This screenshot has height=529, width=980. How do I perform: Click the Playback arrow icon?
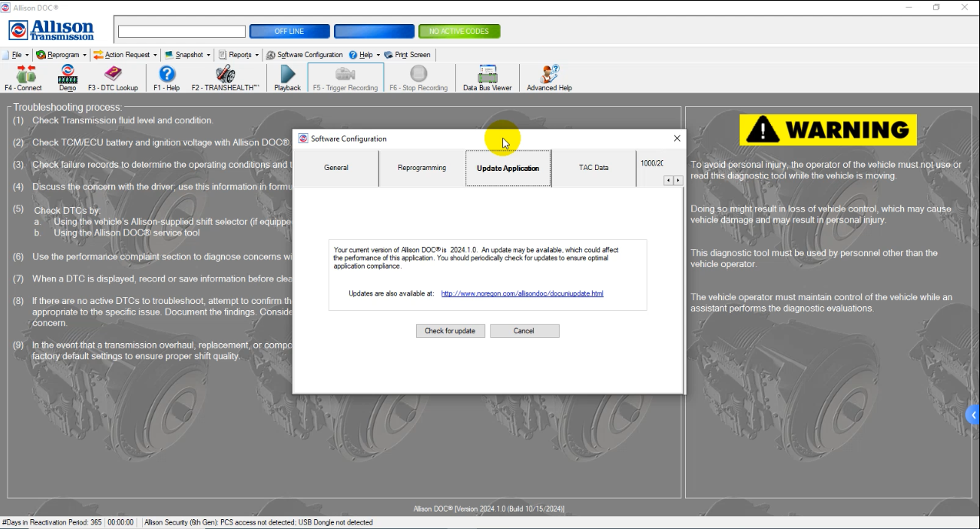click(x=287, y=78)
